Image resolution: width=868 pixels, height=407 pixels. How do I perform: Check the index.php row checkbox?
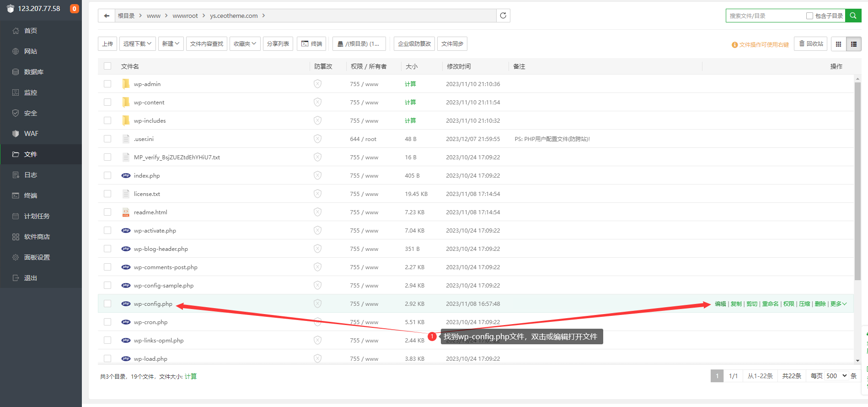(107, 175)
